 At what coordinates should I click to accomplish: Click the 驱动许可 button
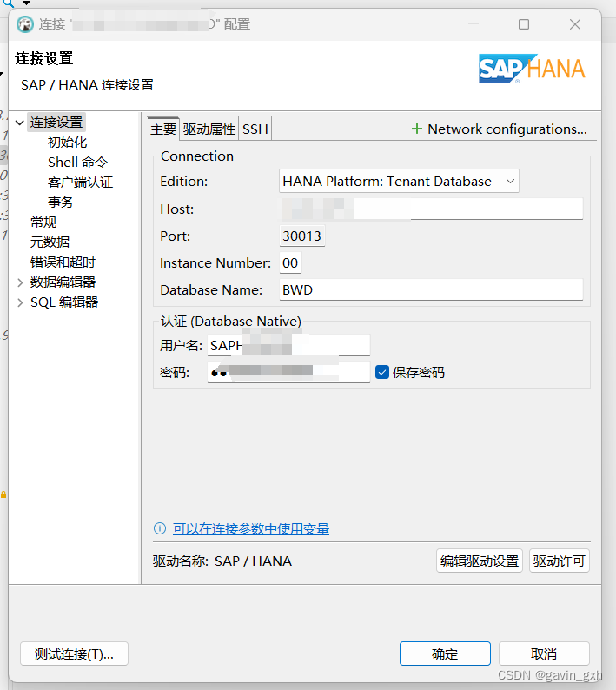560,561
